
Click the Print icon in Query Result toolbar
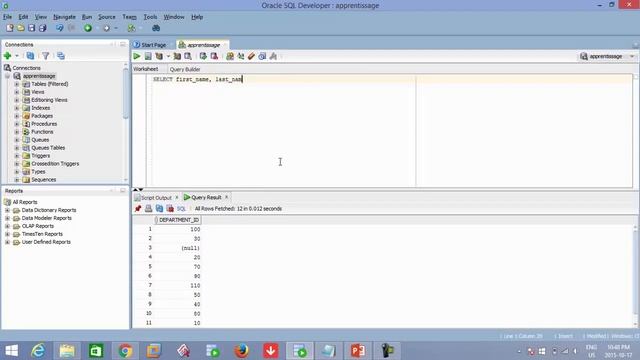coord(149,209)
